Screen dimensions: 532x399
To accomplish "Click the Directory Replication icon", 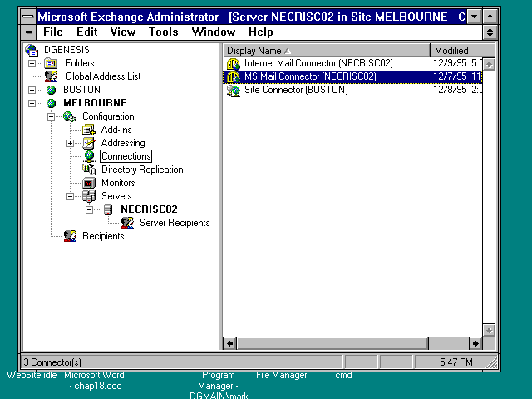I will pyautogui.click(x=89, y=170).
